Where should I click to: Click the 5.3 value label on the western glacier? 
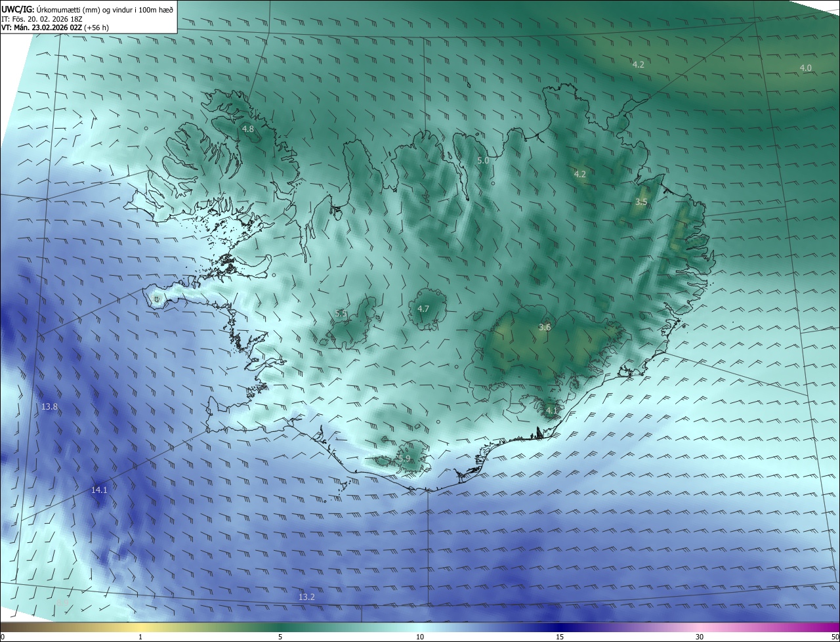tap(341, 314)
